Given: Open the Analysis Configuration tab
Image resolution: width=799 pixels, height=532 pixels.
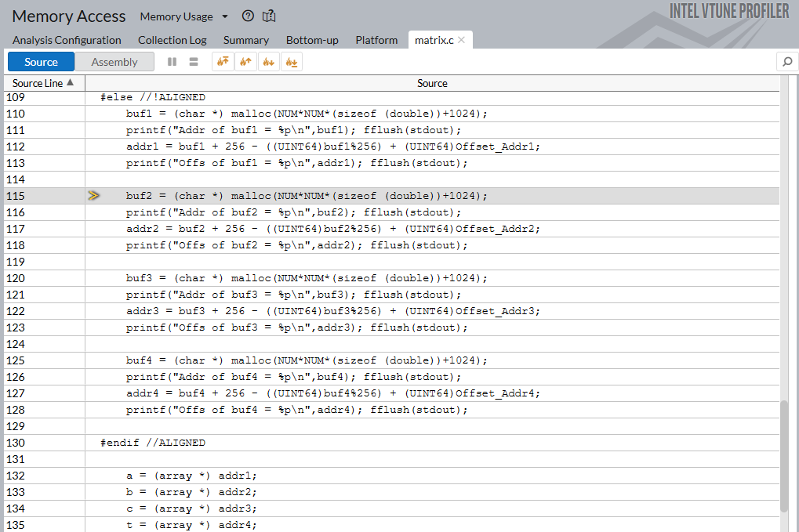Looking at the screenshot, I should [67, 40].
